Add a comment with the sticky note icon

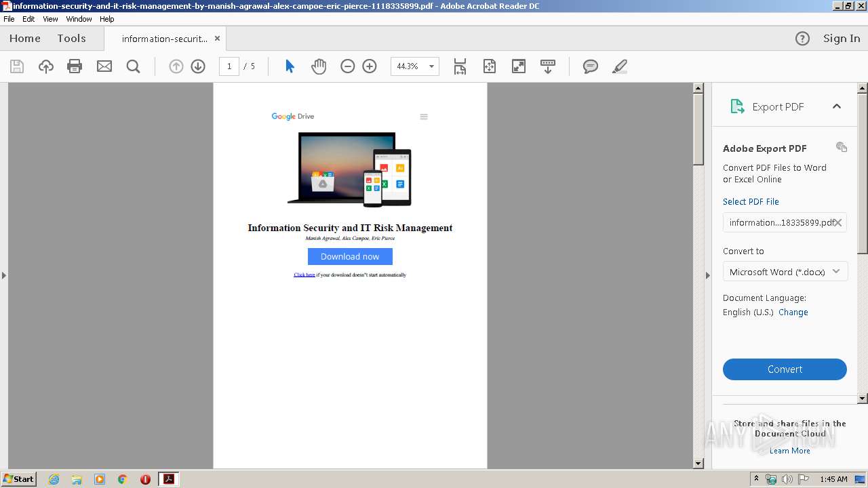tap(591, 66)
